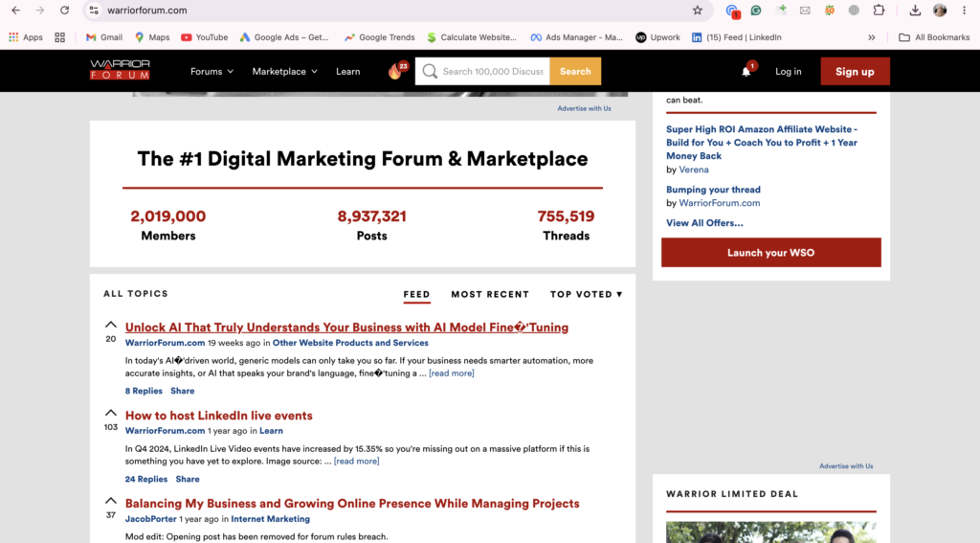
Task: Open Other Website Products and Services category
Action: pyautogui.click(x=350, y=343)
